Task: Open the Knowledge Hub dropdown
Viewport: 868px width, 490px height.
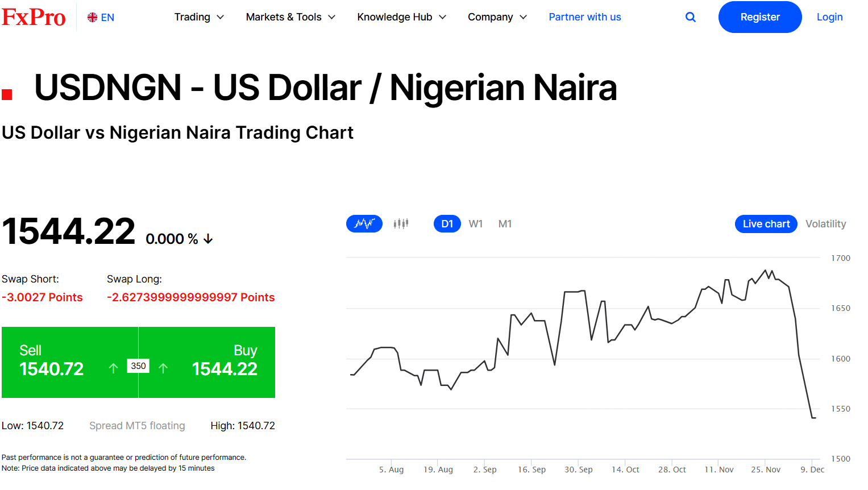Action: pos(401,17)
